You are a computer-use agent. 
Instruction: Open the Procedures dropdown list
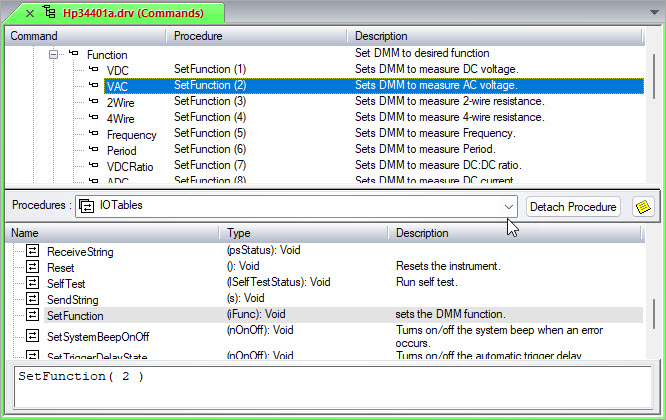click(508, 206)
